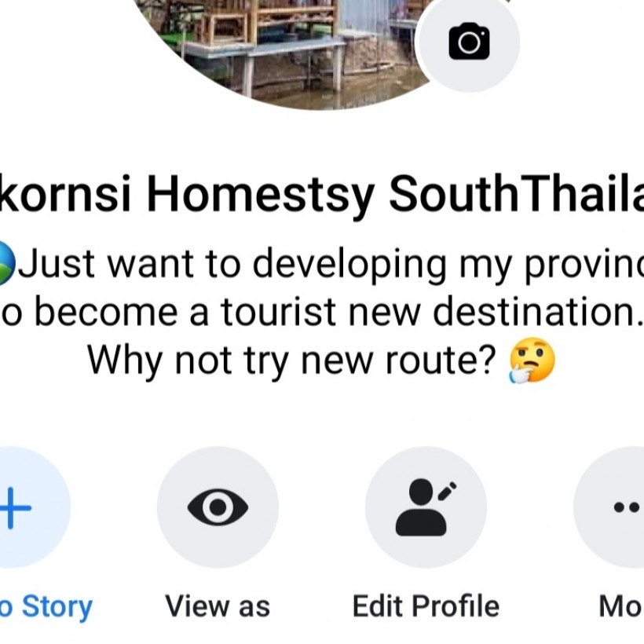Tap the camera icon on profile photo

(469, 42)
